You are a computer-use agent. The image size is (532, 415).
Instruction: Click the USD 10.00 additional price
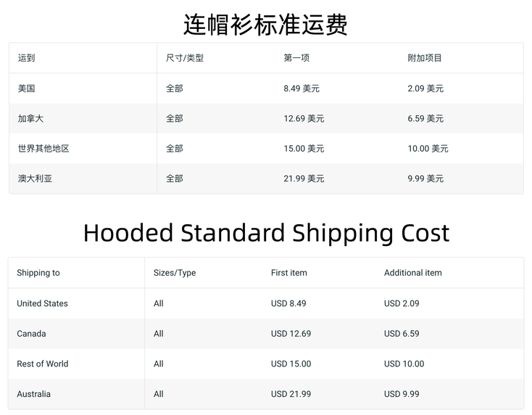point(404,363)
